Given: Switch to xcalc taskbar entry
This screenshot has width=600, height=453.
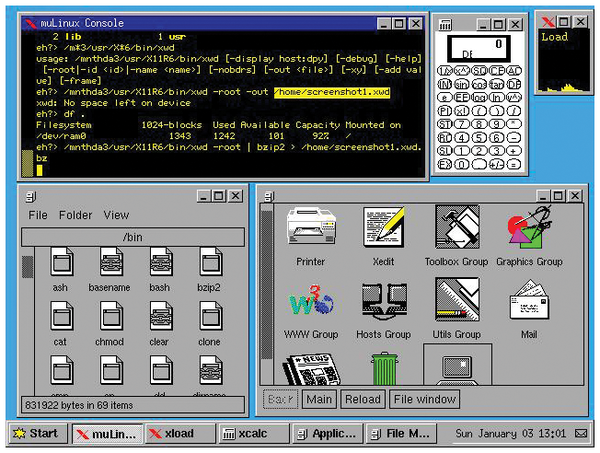Looking at the screenshot, I should 253,434.
